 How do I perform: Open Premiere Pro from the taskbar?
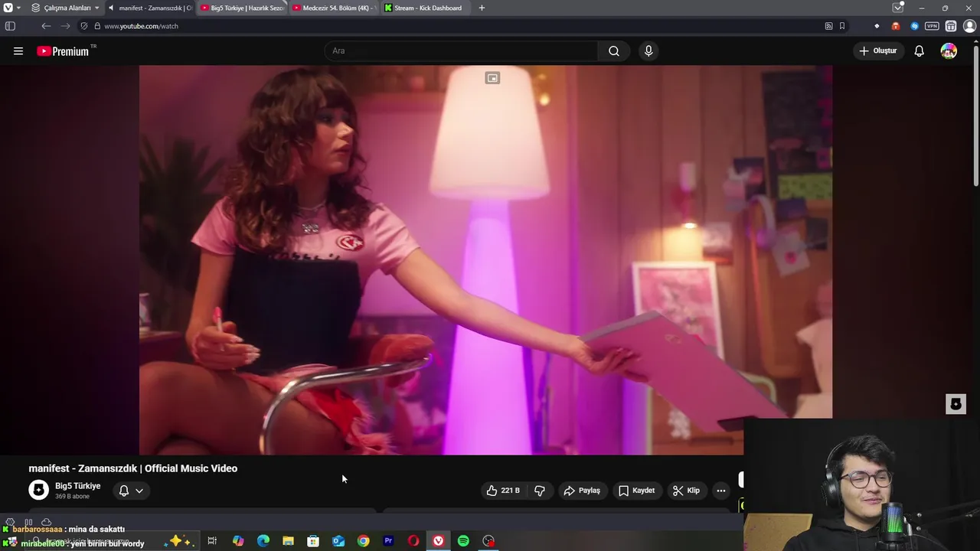click(x=388, y=541)
